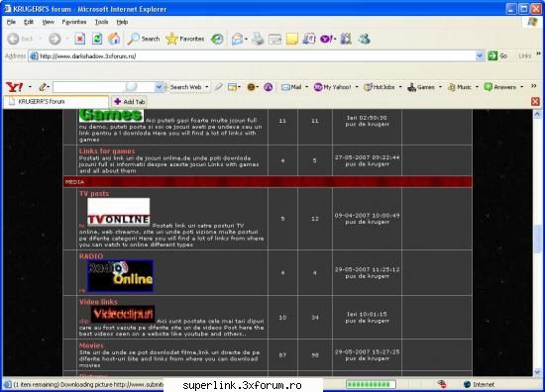545x392 pixels.
Task: Open the Favorites menu
Action: click(74, 22)
